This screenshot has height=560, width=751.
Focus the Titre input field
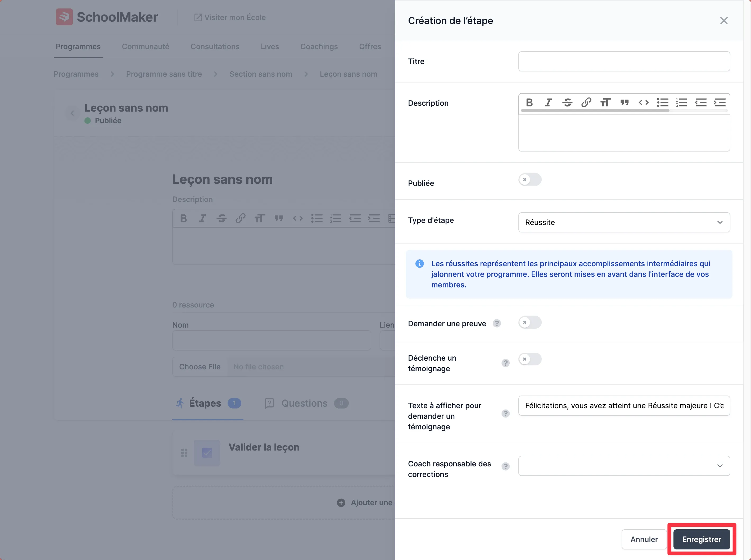coord(624,61)
